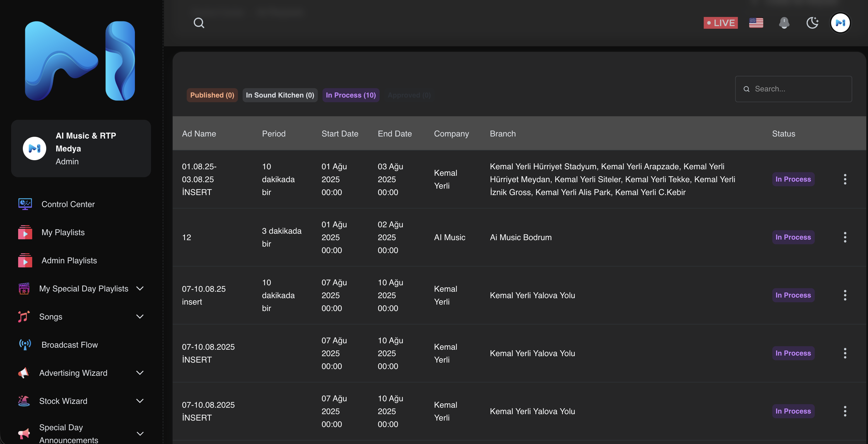Select the In Process (10) tab
The width and height of the screenshot is (868, 444).
click(350, 95)
